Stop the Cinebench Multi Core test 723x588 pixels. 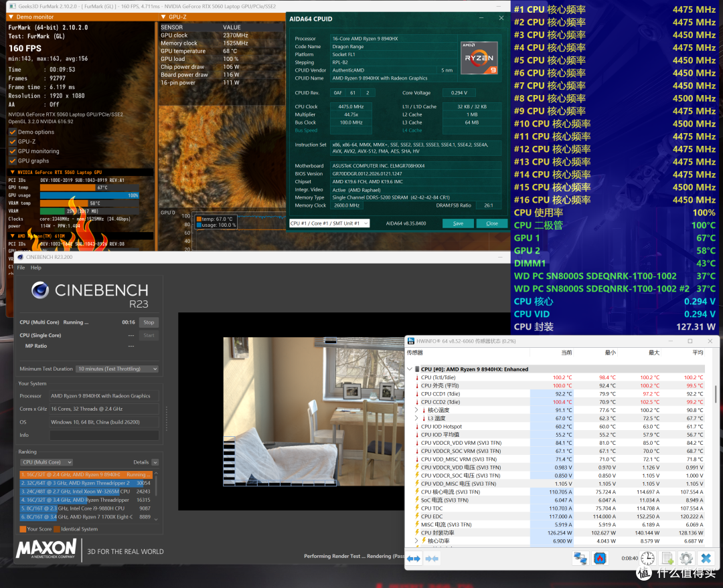point(149,322)
